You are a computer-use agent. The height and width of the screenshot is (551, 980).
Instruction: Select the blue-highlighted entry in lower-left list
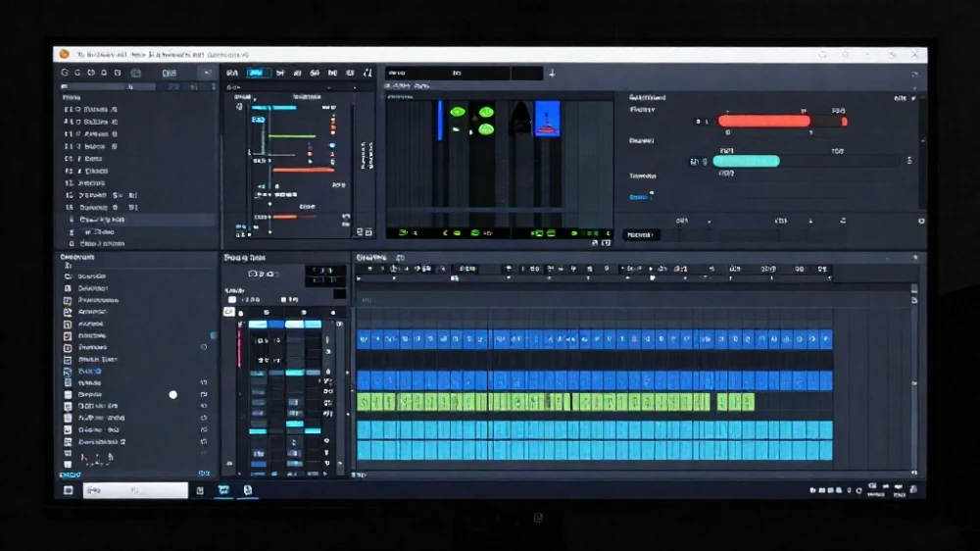click(89, 371)
